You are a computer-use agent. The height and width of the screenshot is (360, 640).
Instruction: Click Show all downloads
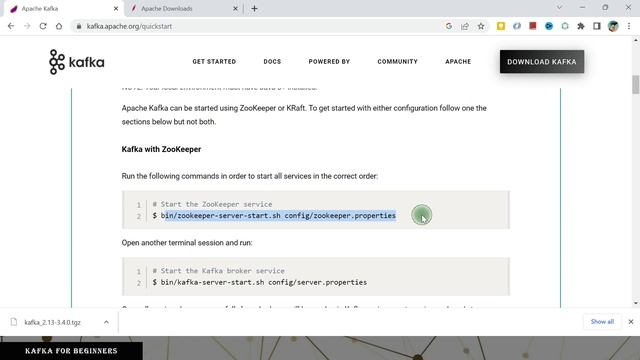(x=602, y=322)
